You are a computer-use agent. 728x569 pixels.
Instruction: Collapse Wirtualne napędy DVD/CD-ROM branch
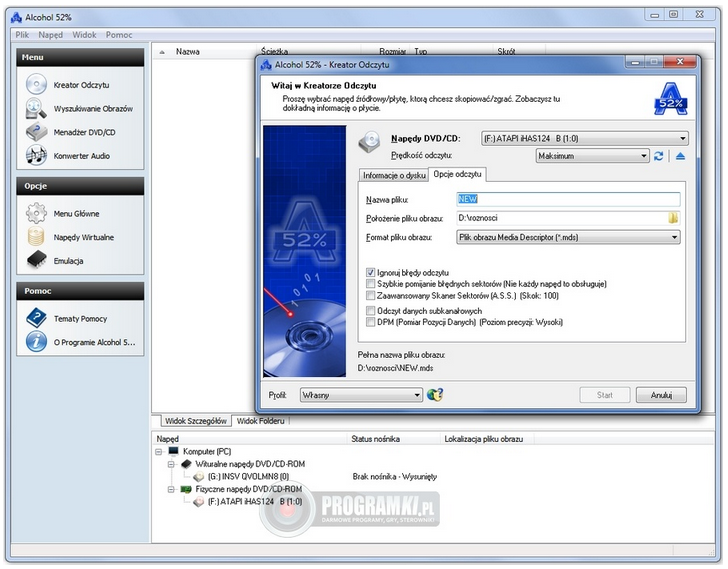pyautogui.click(x=171, y=464)
